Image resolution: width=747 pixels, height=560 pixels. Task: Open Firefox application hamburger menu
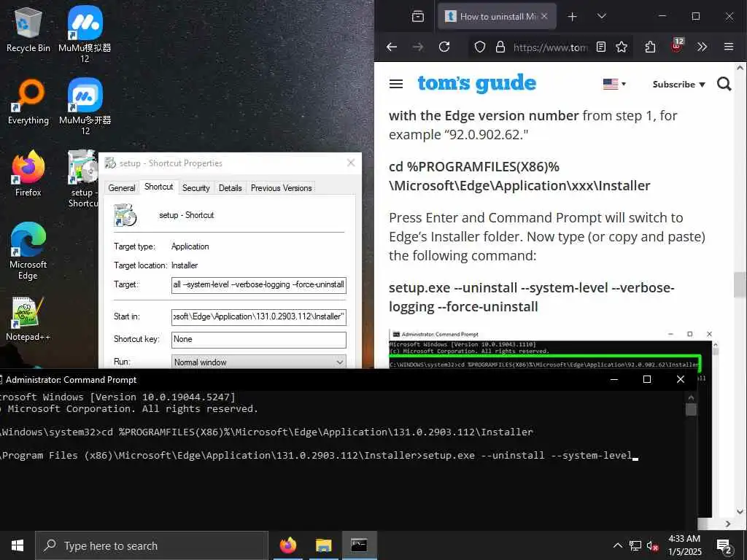[729, 47]
